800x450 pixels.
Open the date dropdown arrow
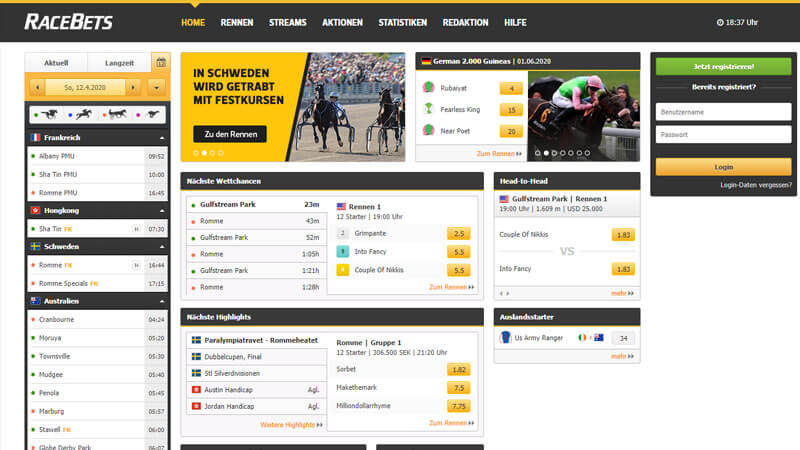pos(157,87)
